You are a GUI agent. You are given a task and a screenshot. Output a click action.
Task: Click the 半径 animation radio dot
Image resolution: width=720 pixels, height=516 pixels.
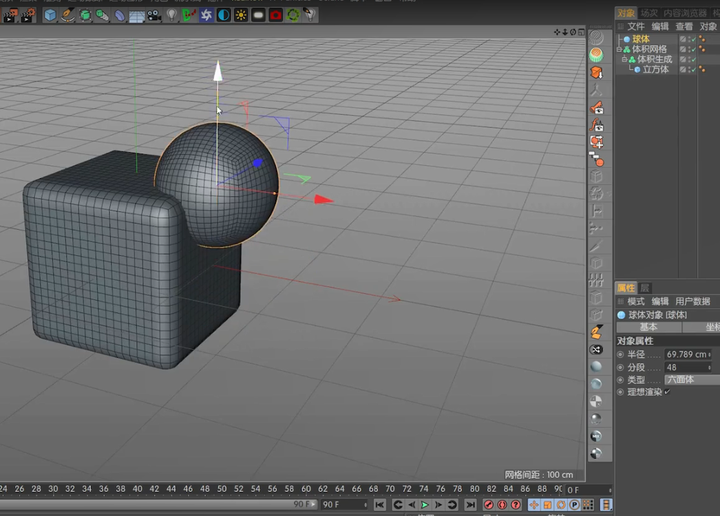(620, 354)
